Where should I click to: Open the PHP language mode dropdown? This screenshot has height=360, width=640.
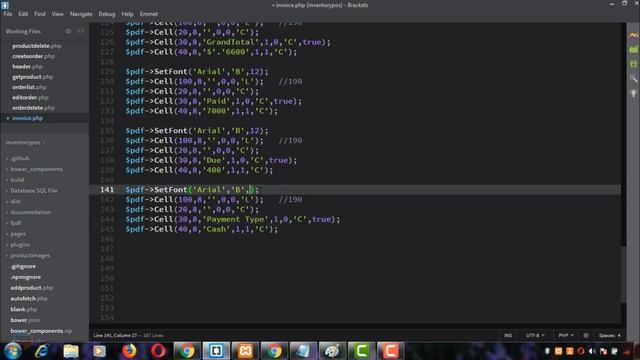566,335
